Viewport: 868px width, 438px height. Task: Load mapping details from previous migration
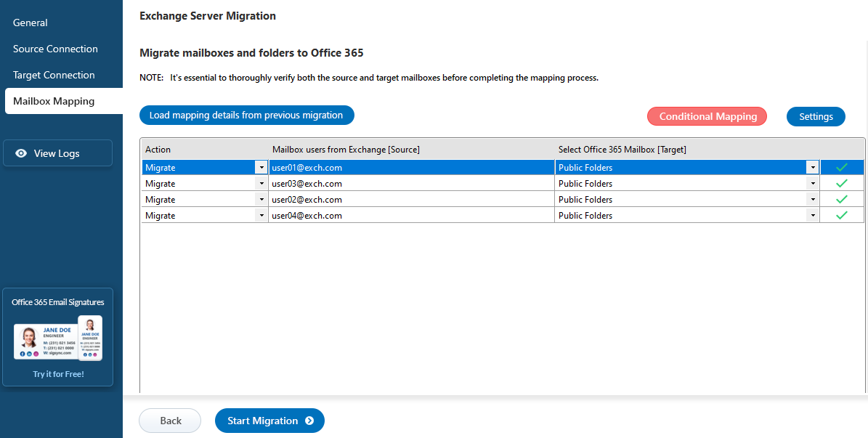coord(246,115)
